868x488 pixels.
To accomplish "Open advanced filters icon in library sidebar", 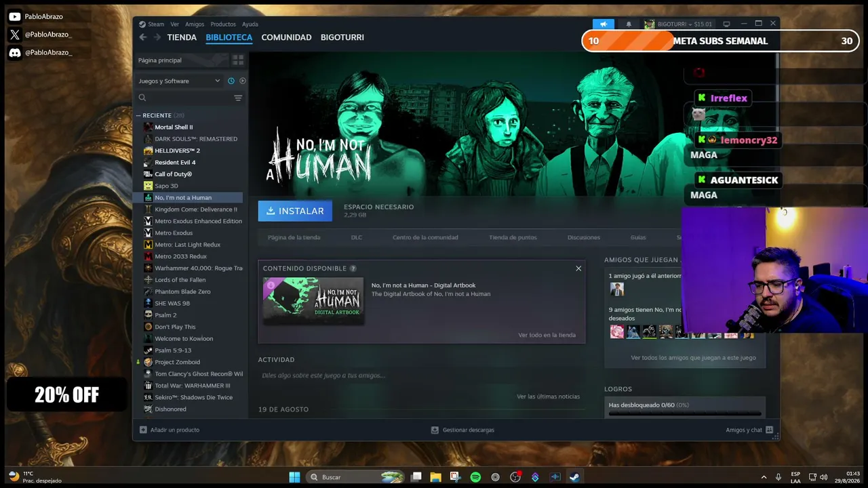I will [x=238, y=98].
